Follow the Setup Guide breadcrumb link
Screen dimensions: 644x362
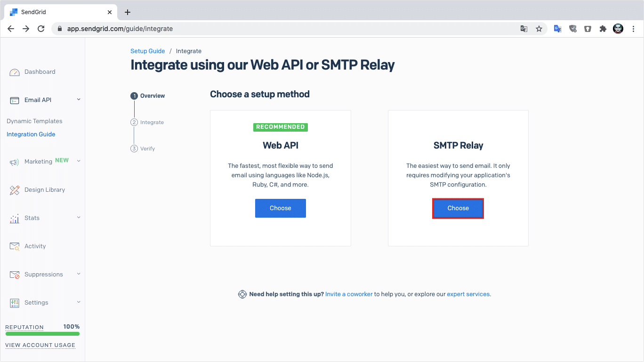[148, 51]
